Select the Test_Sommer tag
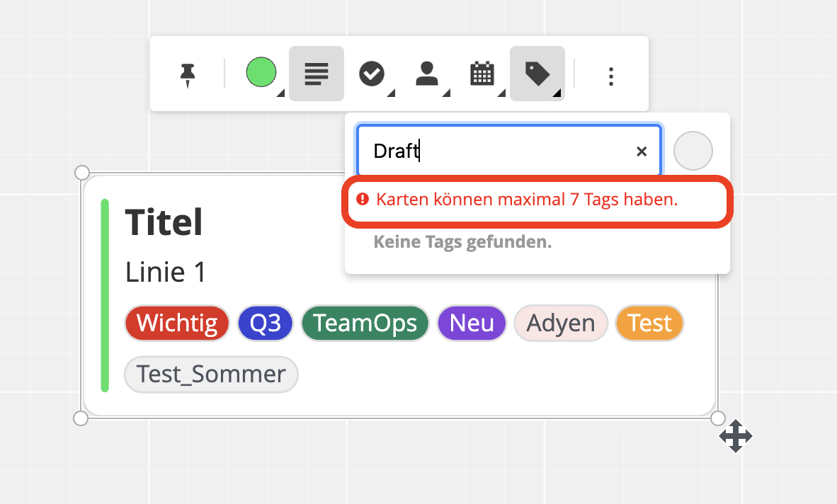This screenshot has height=504, width=837. 211,374
